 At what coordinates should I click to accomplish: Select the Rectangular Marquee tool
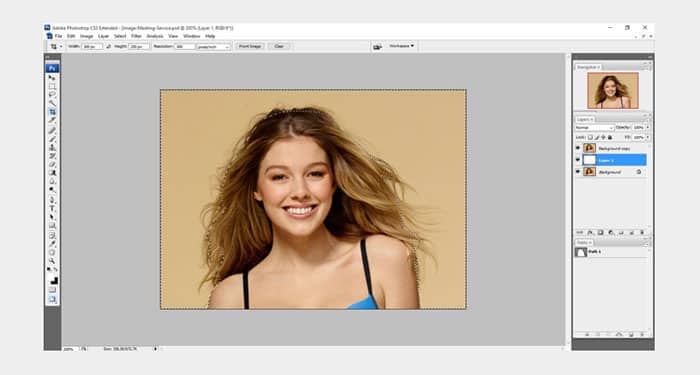(x=52, y=86)
